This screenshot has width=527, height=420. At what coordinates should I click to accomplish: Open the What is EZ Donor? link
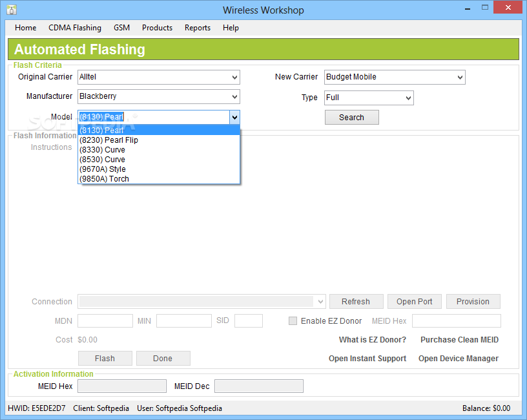point(373,340)
